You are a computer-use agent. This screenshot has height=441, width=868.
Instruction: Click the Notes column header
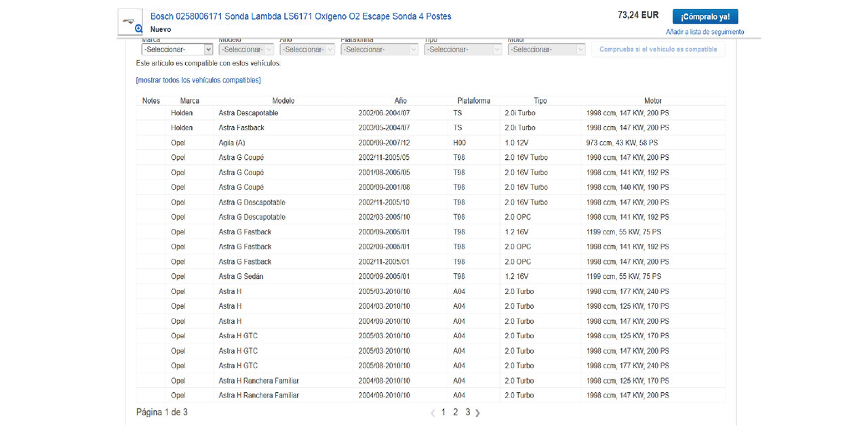pos(151,101)
